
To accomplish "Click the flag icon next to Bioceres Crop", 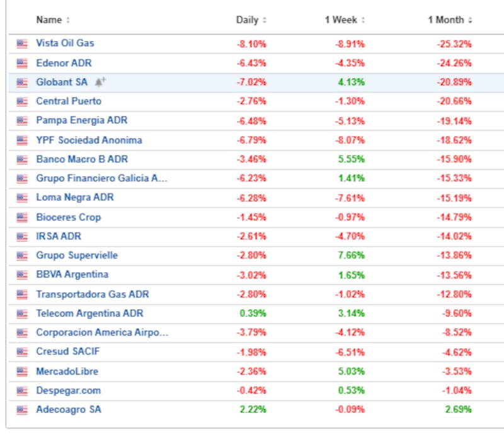I will click(x=23, y=217).
